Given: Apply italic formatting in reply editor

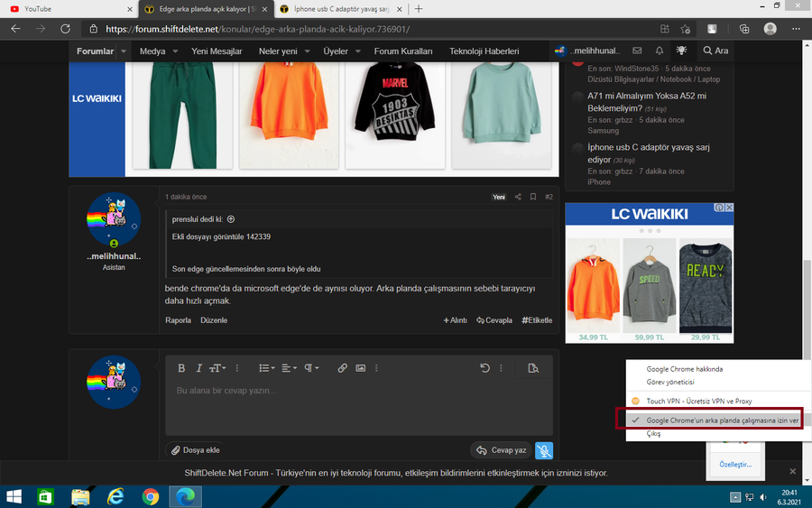Looking at the screenshot, I should click(198, 368).
